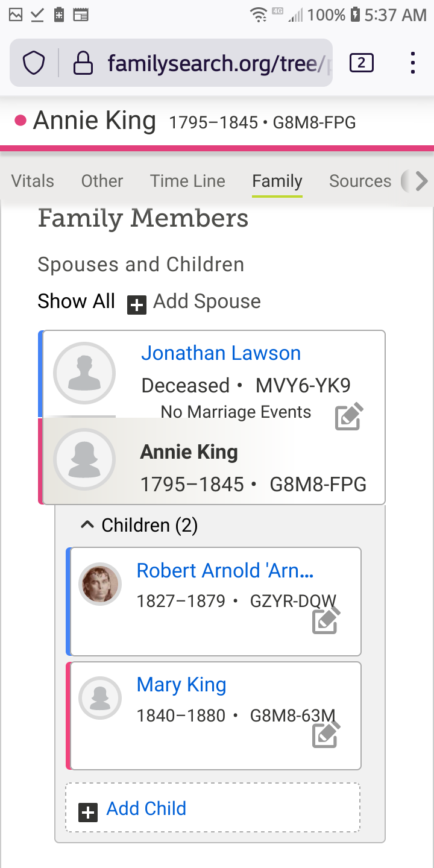Open the browser three-dot menu
Viewport: 434px width, 868px height.
pos(413,63)
